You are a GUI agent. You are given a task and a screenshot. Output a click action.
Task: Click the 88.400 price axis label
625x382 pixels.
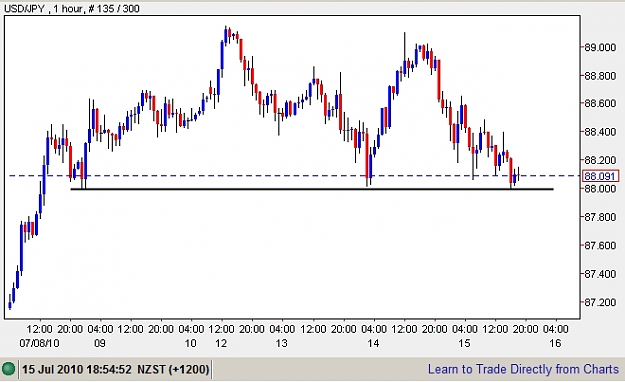point(600,132)
